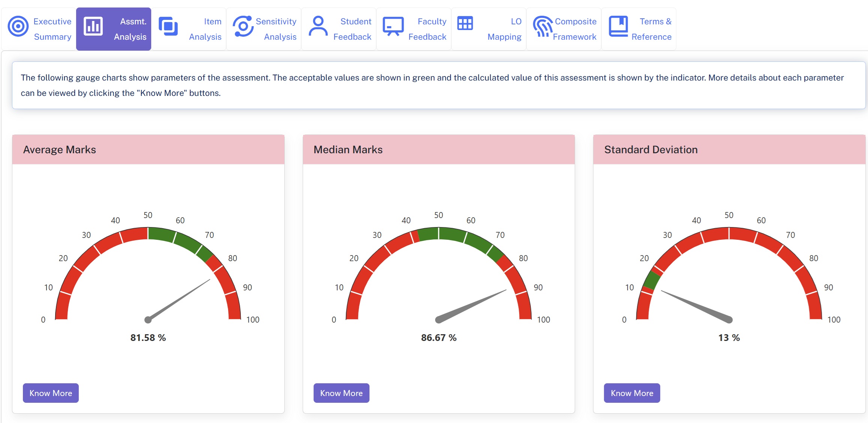868x423 pixels.
Task: Click the Sensitivity Analysis orbit icon
Action: coord(243,26)
